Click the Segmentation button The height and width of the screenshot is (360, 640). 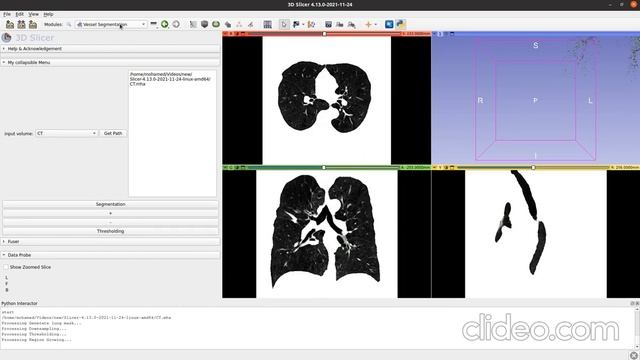(x=110, y=204)
